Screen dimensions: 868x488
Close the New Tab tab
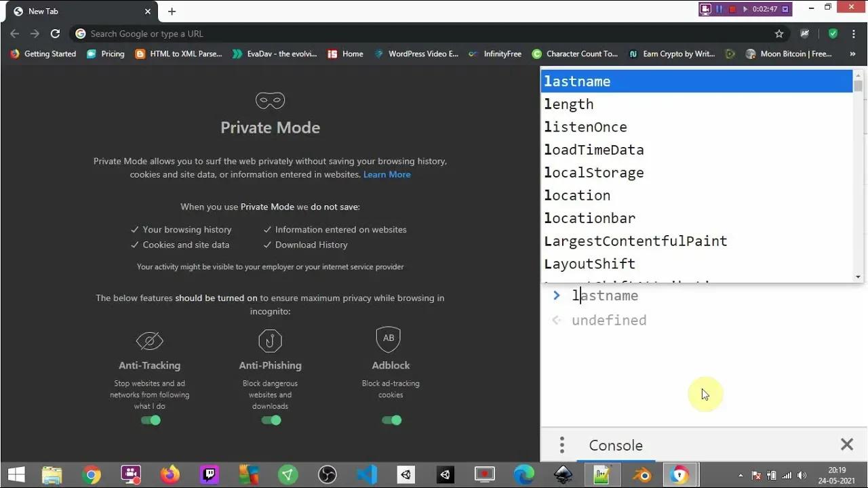pos(148,12)
